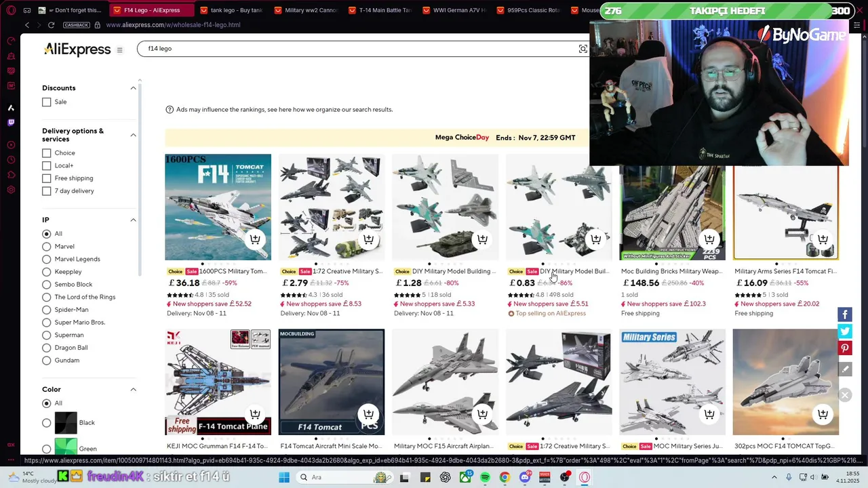Open the 1600PCS Military Tomcat product title

(x=232, y=271)
